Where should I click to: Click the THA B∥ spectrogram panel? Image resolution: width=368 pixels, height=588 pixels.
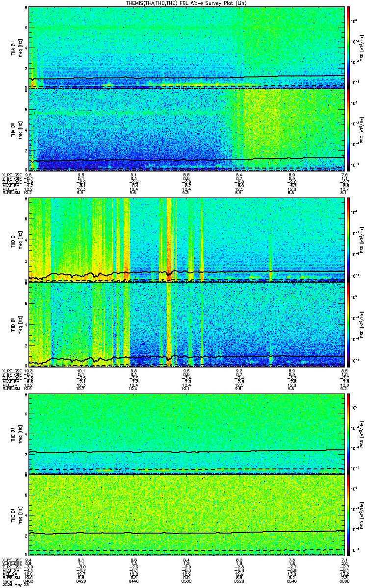coord(187,130)
